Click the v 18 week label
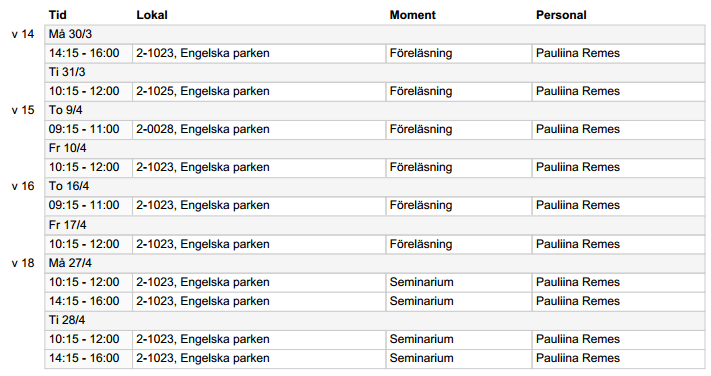 (x=23, y=263)
